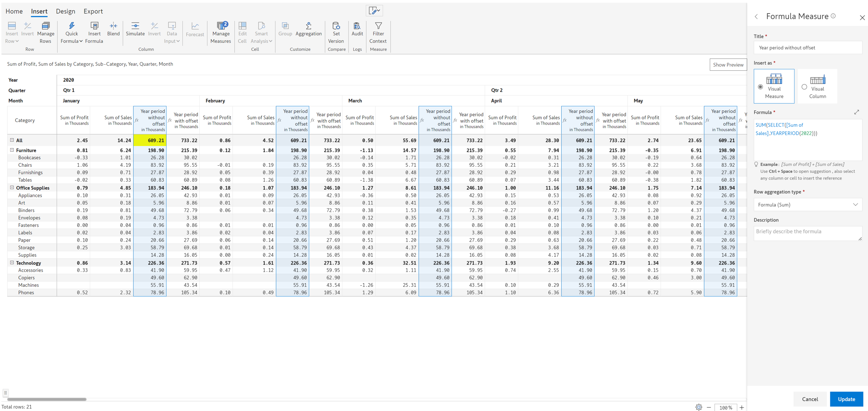Click the horizontal scrollbar below the table
The height and width of the screenshot is (411, 868).
[x=47, y=399]
